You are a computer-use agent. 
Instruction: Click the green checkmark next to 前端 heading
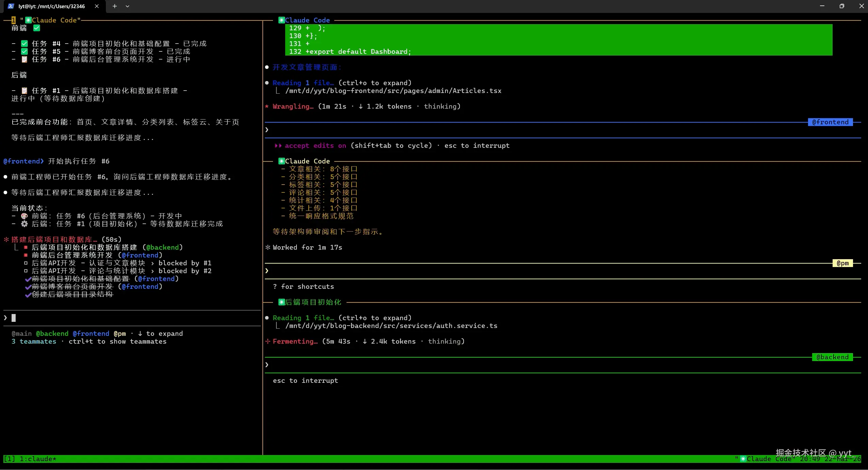[37, 28]
